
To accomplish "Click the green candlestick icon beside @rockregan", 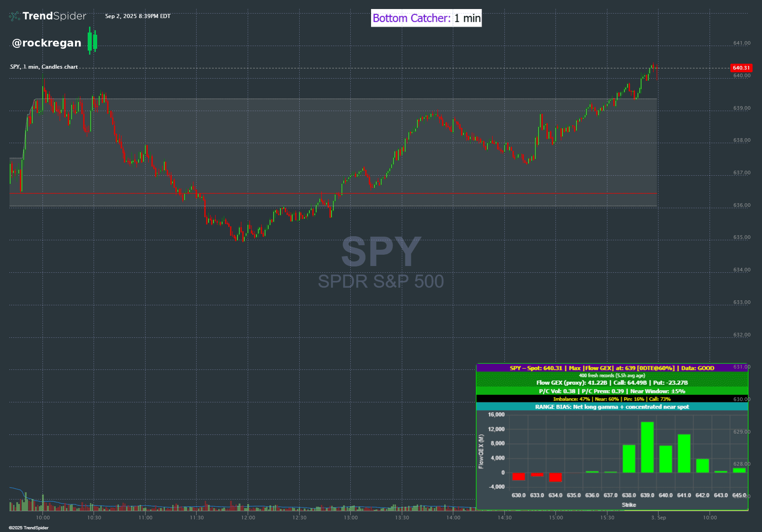I will click(92, 41).
